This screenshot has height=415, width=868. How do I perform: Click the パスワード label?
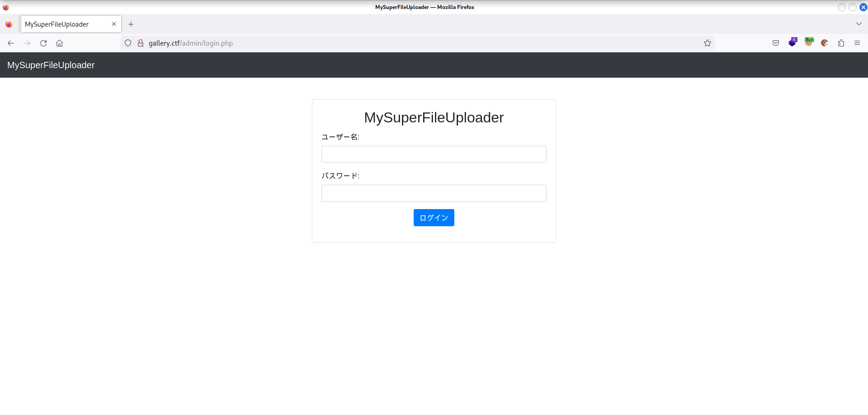point(340,176)
